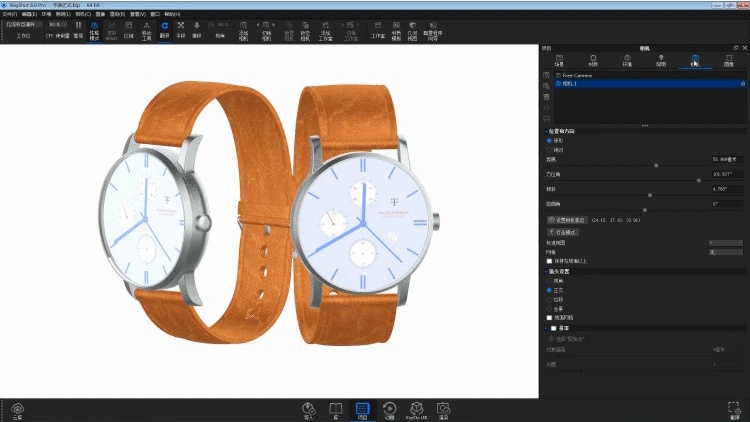This screenshot has width=750, height=422.
Task: Switch to the Image (图像) project tab
Action: click(729, 61)
